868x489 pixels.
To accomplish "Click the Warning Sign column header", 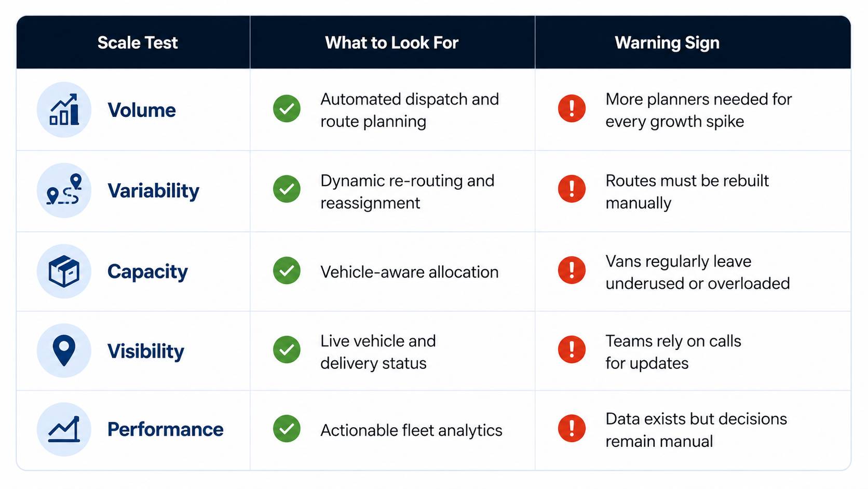I will pos(667,43).
